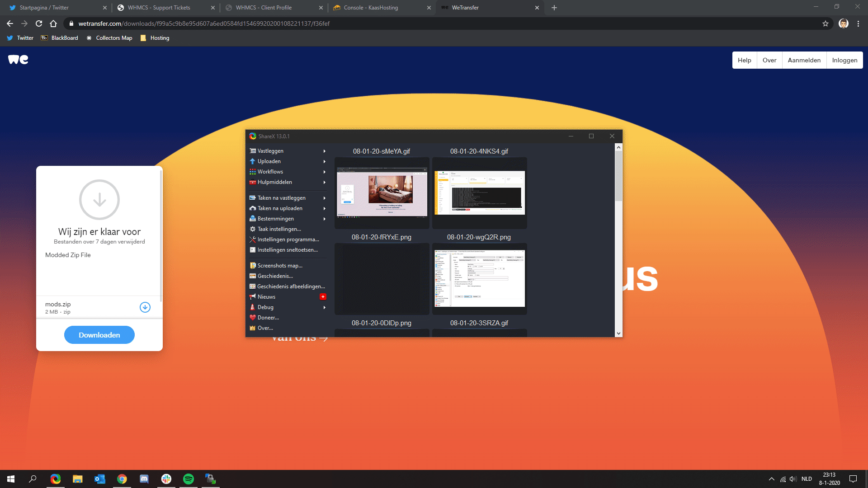Image resolution: width=868 pixels, height=488 pixels.
Task: Click the Inloggen button
Action: [x=844, y=60]
